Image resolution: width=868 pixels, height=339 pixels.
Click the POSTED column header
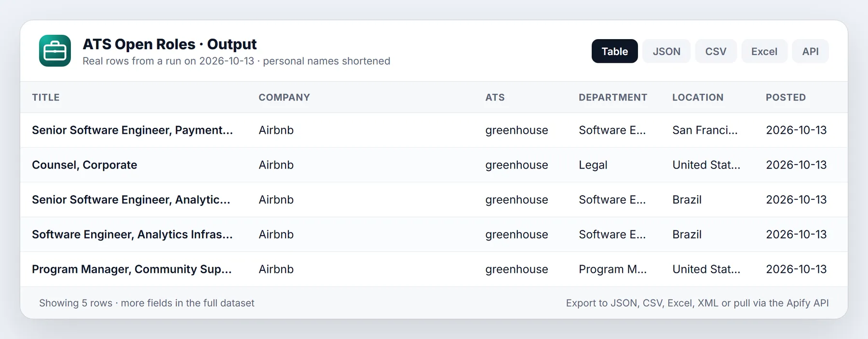786,98
